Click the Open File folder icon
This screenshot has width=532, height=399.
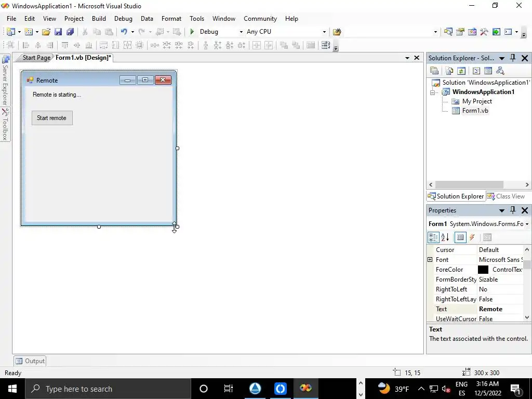46,32
